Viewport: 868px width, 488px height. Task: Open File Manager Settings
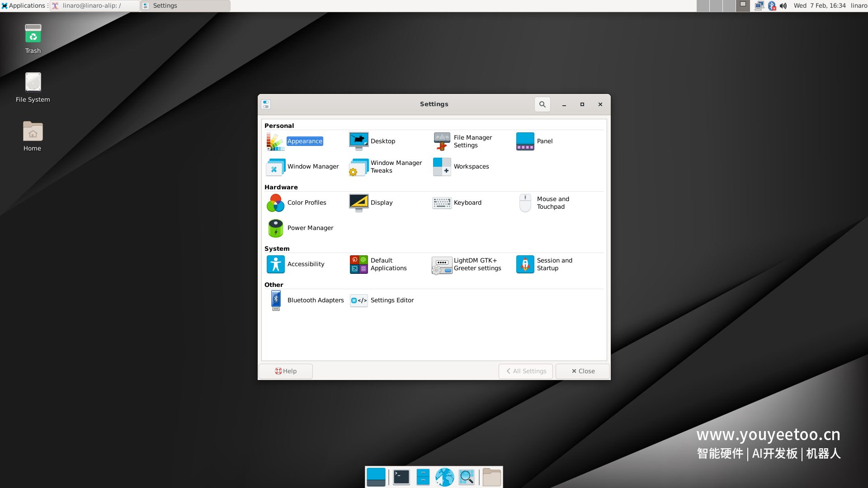pos(472,141)
